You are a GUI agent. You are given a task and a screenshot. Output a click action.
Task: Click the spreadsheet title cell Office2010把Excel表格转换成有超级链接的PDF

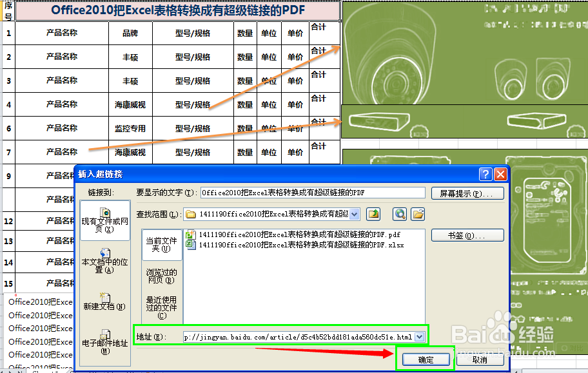(x=178, y=10)
